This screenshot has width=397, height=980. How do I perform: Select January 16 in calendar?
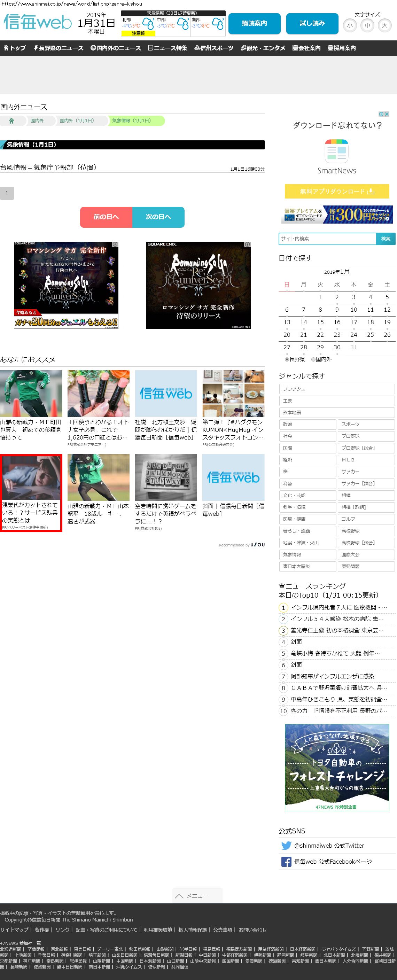[x=337, y=322]
